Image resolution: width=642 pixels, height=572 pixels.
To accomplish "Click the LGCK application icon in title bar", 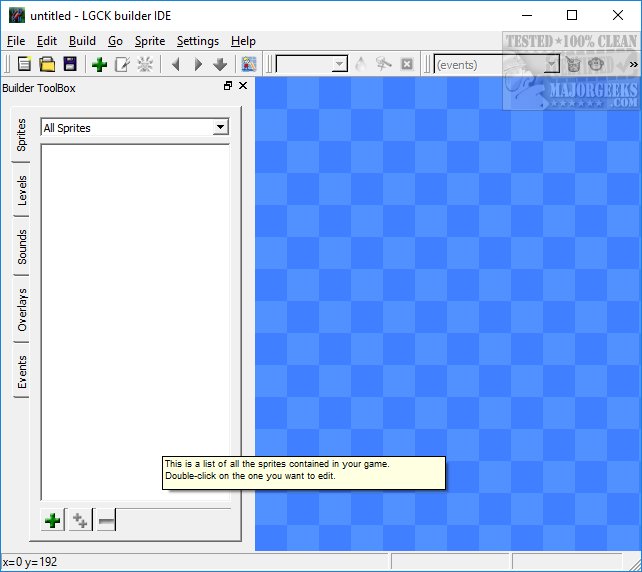I will coord(17,16).
